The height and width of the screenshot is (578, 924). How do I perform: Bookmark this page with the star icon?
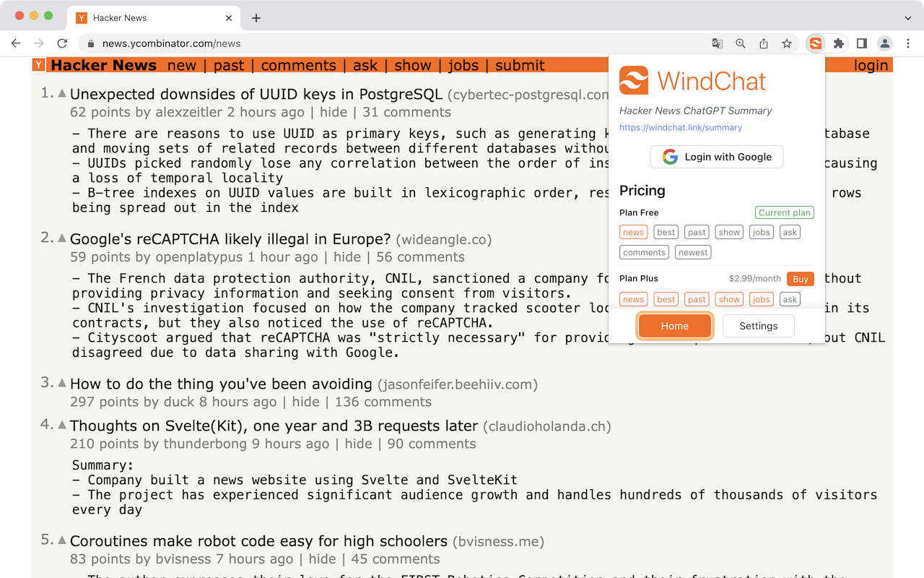(787, 43)
